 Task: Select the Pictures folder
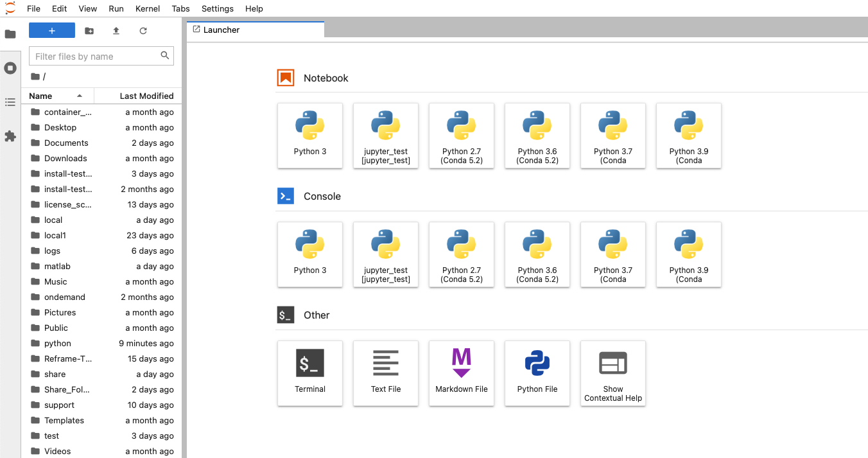101,312
